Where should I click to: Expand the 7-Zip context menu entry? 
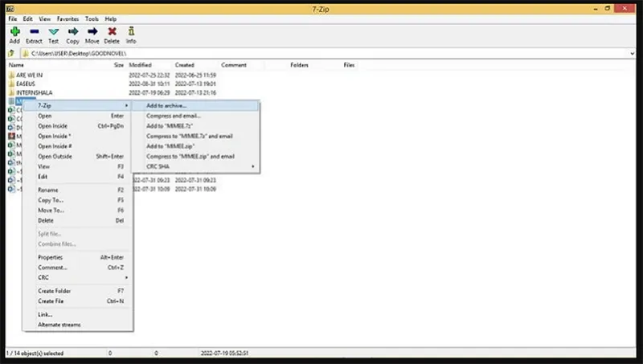78,106
